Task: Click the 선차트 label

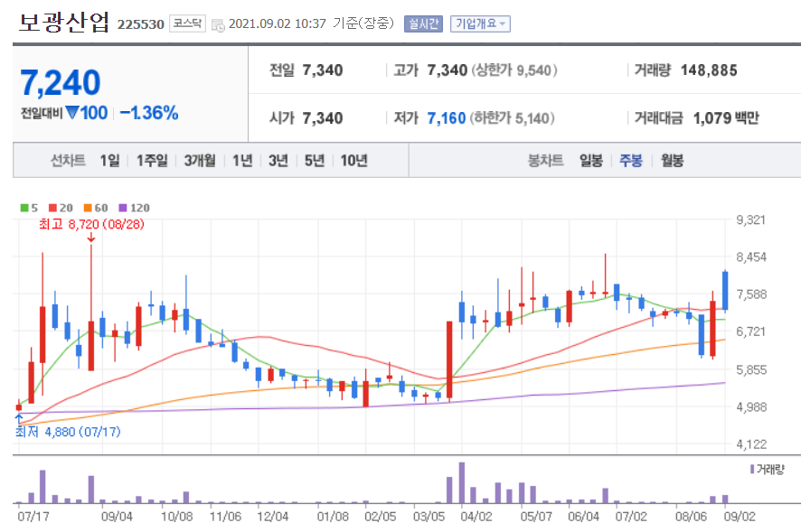Action: [x=68, y=161]
